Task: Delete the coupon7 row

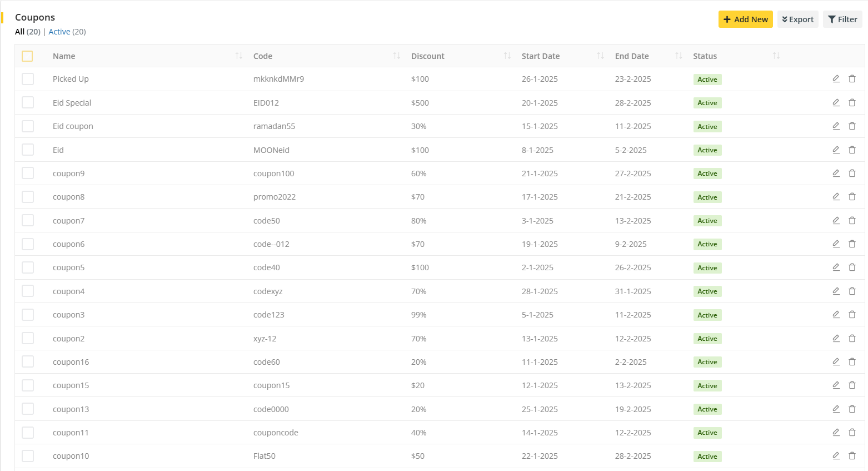Action: tap(852, 221)
